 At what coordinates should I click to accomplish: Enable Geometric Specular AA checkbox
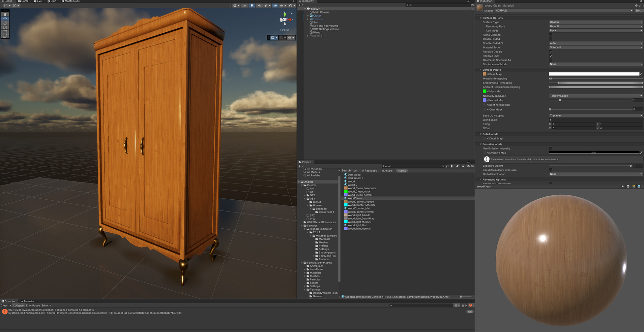click(551, 60)
